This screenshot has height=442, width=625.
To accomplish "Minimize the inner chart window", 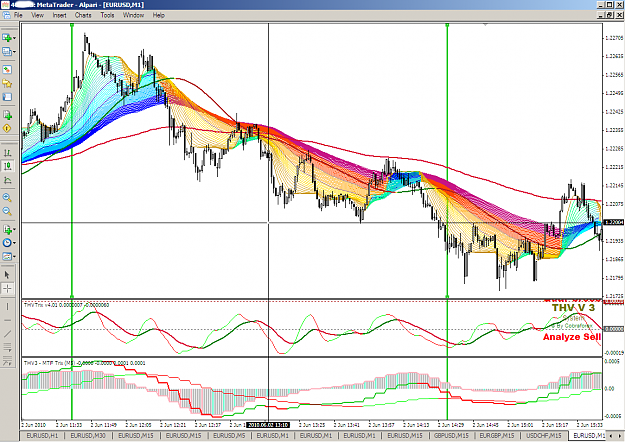I will [x=601, y=15].
